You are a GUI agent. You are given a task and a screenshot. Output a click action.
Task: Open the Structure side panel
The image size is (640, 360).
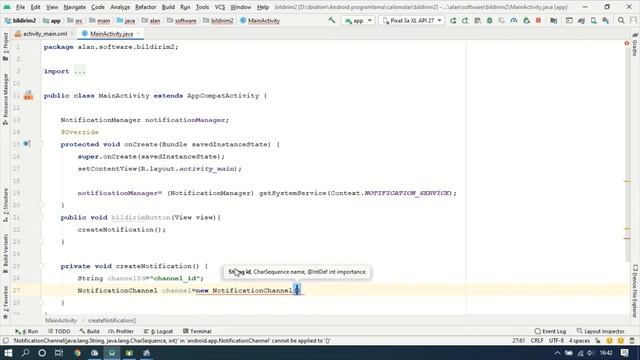tap(5, 205)
